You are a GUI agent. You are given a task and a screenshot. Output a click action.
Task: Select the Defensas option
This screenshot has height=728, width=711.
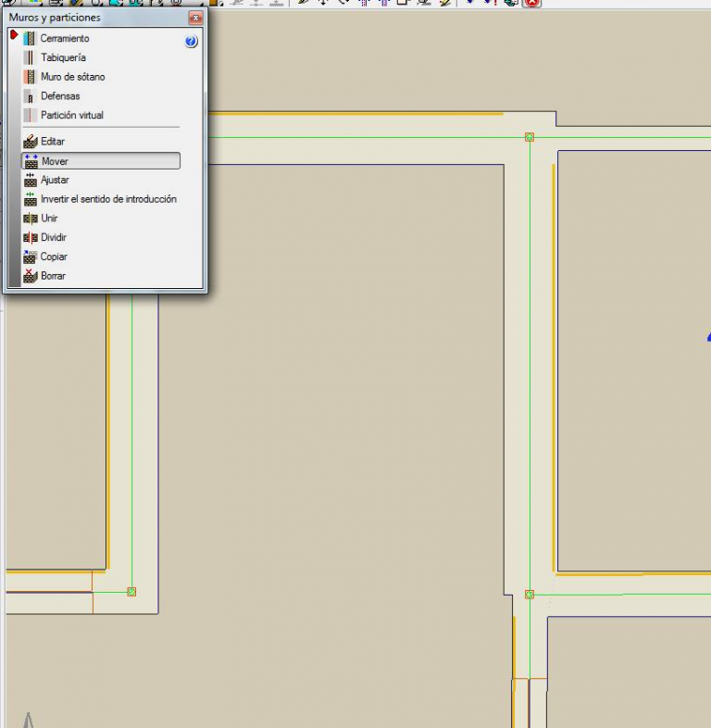(29, 96)
